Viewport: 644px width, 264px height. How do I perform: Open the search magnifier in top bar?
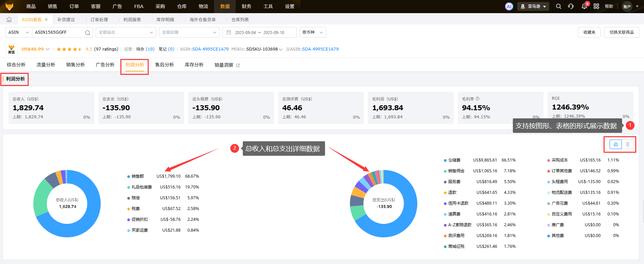pyautogui.click(x=558, y=6)
